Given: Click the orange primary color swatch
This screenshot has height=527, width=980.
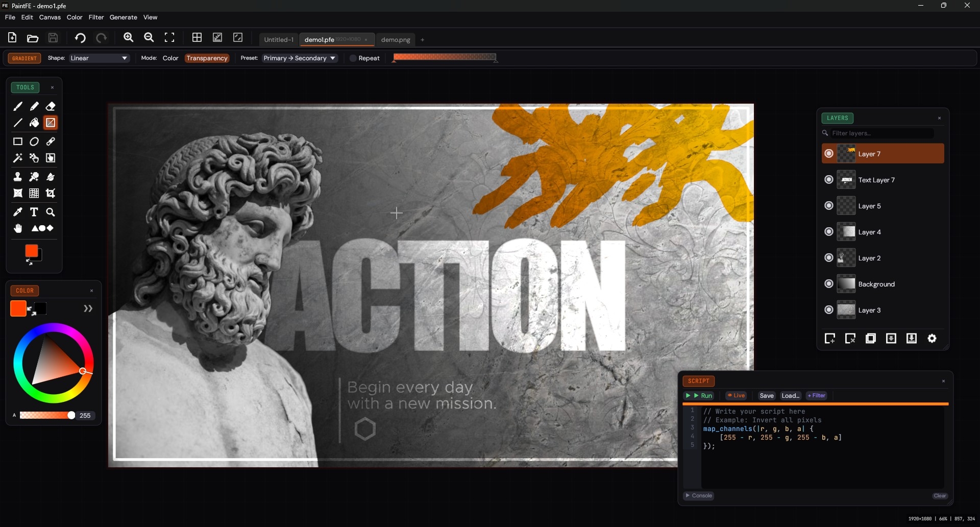Looking at the screenshot, I should [x=18, y=308].
